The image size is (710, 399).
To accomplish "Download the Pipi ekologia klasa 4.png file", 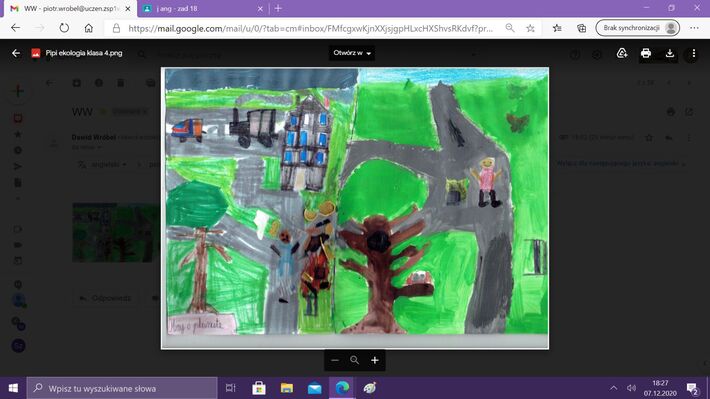I will 670,53.
